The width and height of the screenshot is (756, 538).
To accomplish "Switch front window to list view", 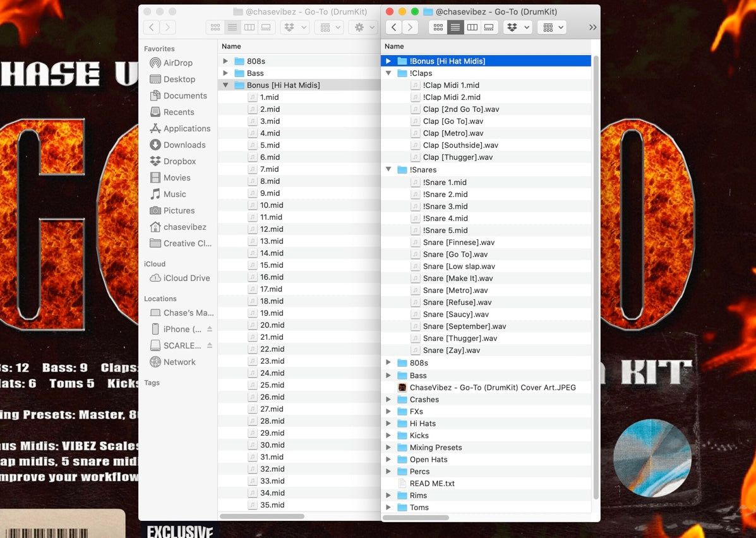I will (x=455, y=27).
